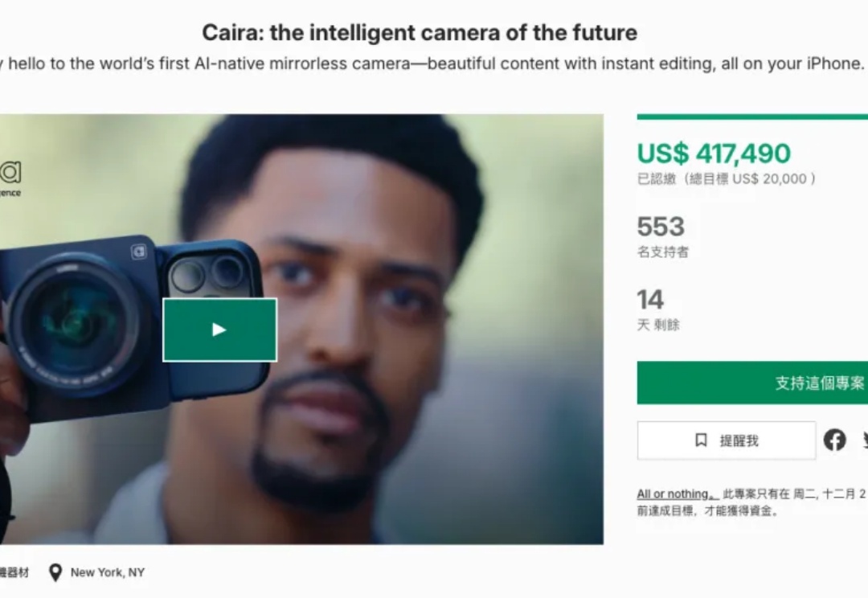The width and height of the screenshot is (868, 598).
Task: Click the 553 backers count
Action: click(x=661, y=227)
